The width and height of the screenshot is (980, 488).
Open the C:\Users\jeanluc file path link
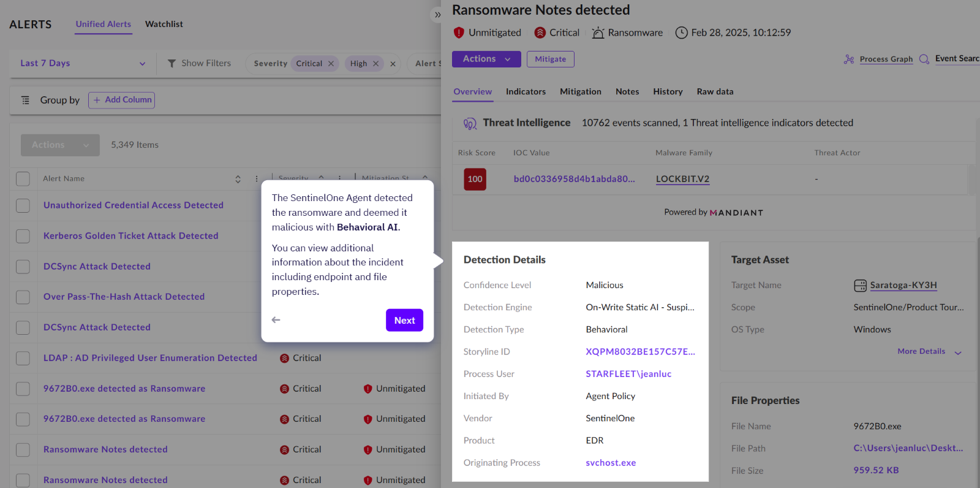(908, 449)
